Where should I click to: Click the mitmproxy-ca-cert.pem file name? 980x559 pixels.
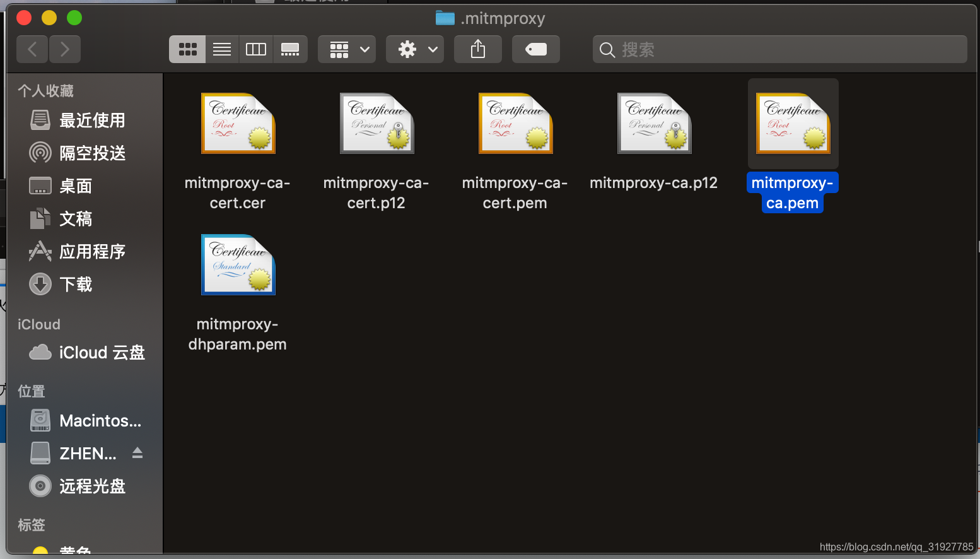coord(515,193)
